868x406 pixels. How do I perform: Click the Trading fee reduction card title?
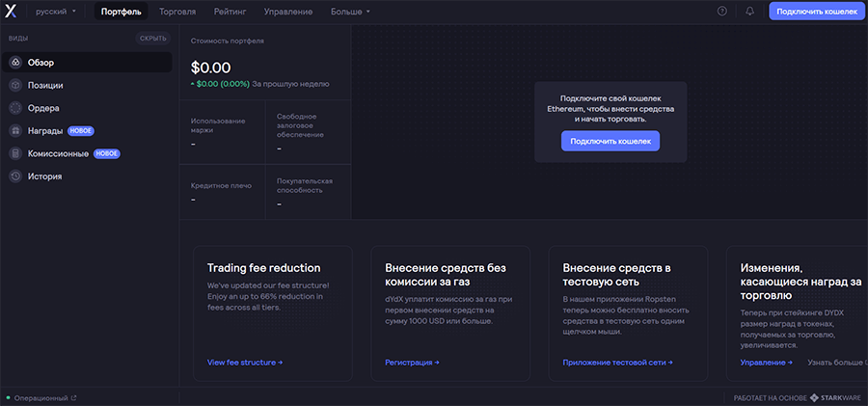click(x=264, y=268)
